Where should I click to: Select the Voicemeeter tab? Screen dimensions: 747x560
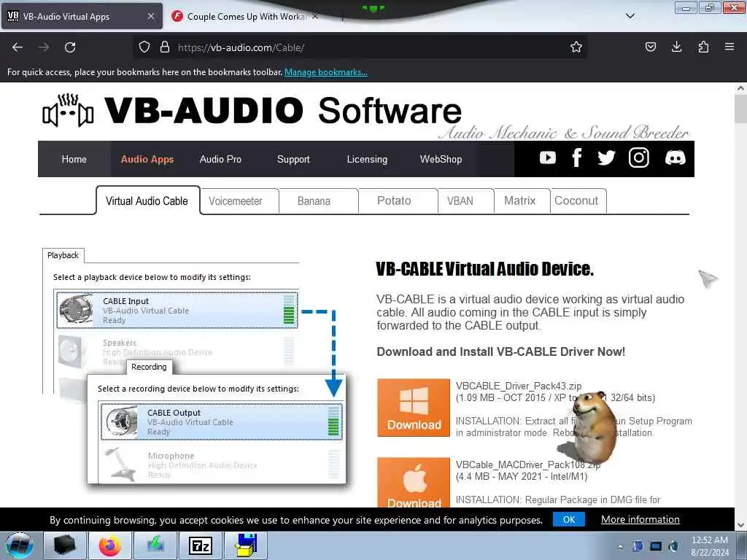239,201
